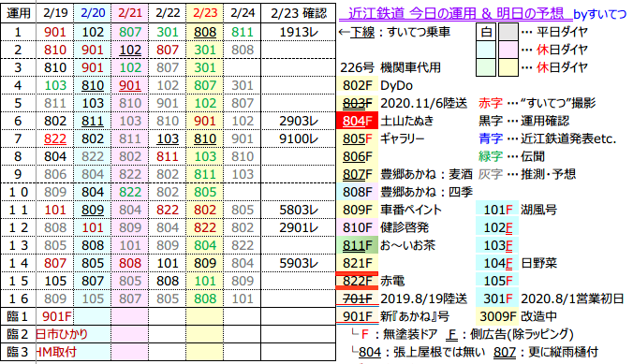This screenshot has height=364, width=633.
Task: Click the 301F legend cell
Action: tap(498, 298)
